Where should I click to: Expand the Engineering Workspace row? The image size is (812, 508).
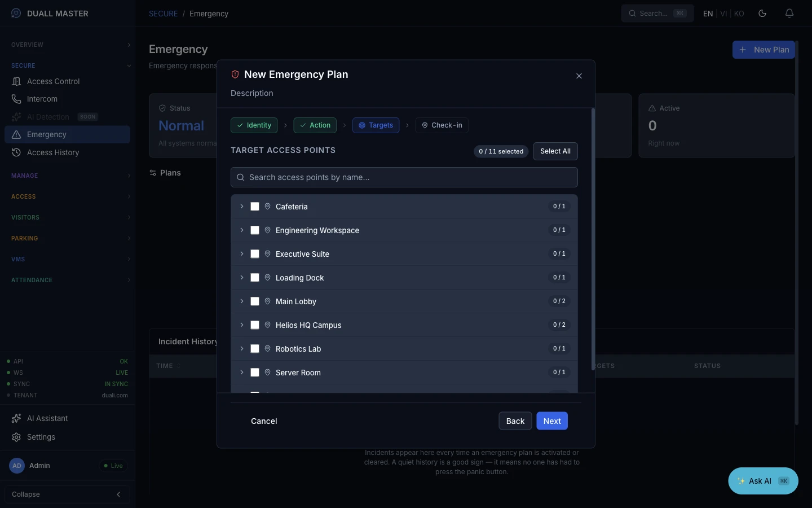[x=242, y=230]
